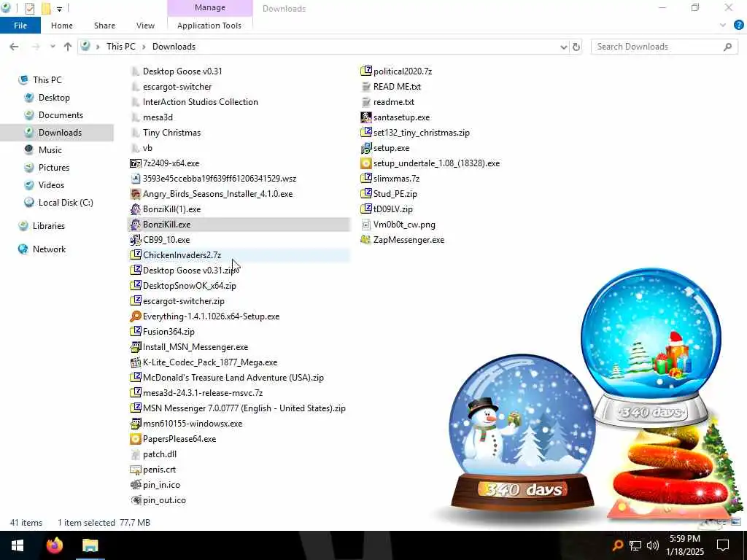Viewport: 747px width, 560px height.
Task: Select the PapersPlease64.exe icon
Action: (x=135, y=439)
